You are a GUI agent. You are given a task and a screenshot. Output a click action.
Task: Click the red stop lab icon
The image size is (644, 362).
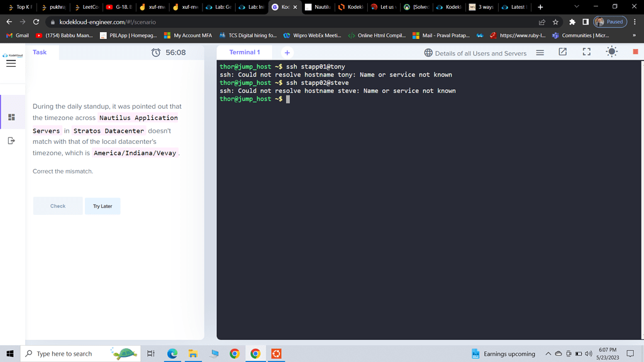pos(635,52)
